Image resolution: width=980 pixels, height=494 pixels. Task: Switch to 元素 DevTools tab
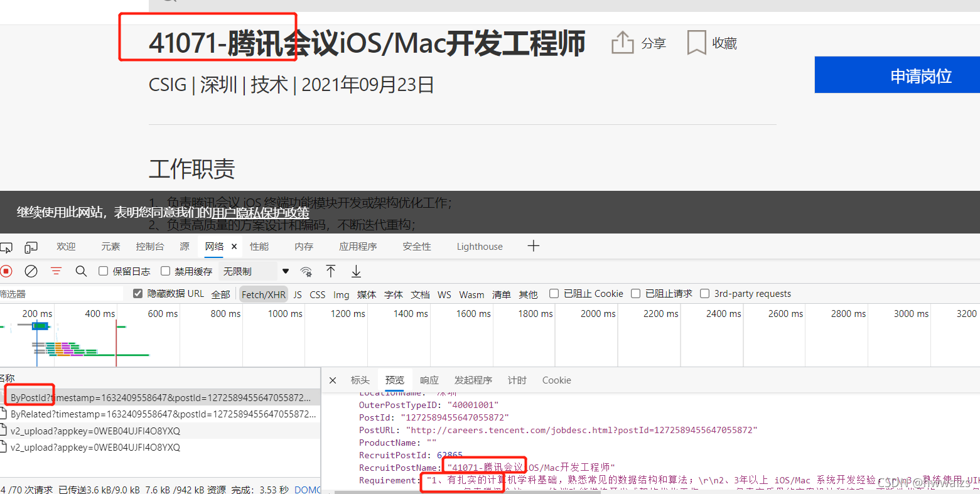(110, 247)
